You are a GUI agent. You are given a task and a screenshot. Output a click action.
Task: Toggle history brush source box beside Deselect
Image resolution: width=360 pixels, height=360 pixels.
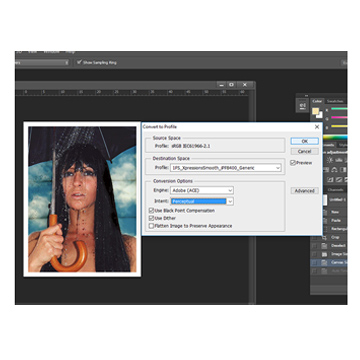[x=314, y=246]
